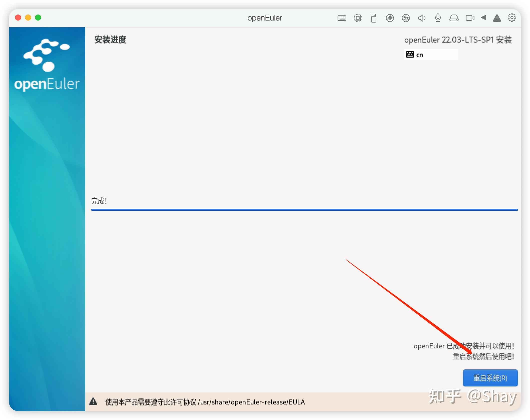This screenshot has height=420, width=530.
Task: Maximize the openEuler VM window
Action: pos(38,18)
